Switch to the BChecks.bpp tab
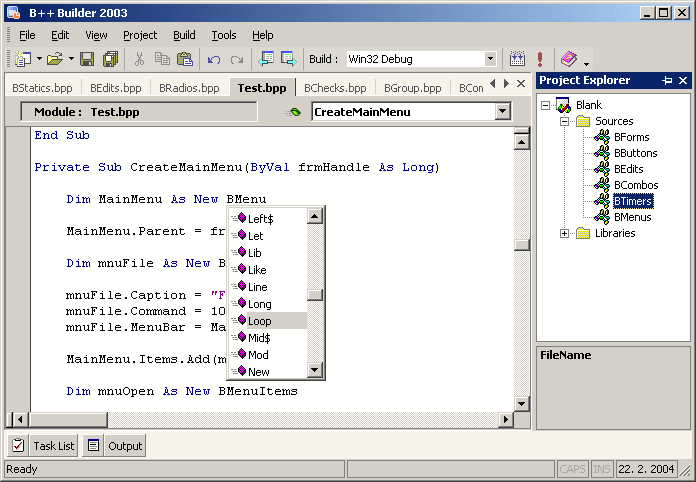Screen dimensions: 696x482 (x=335, y=88)
